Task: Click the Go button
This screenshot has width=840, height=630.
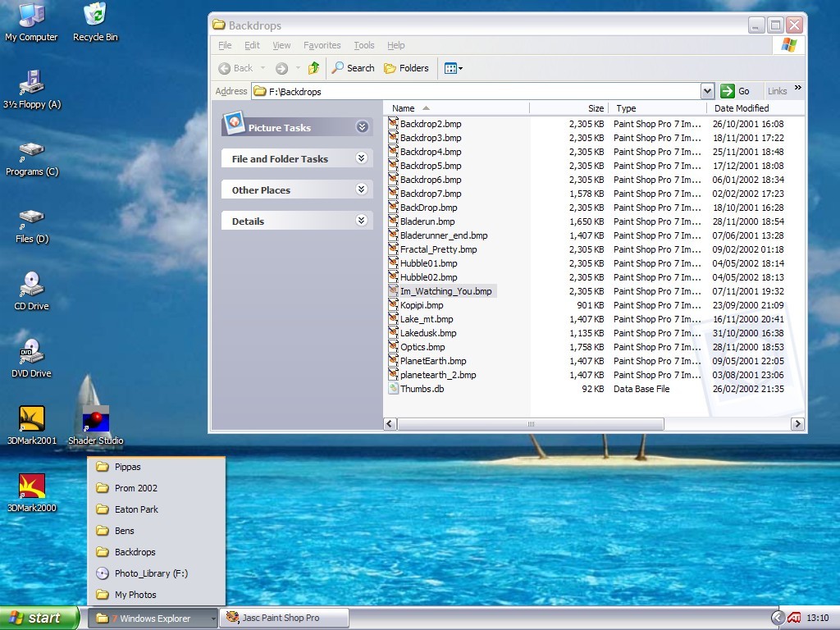Action: point(734,91)
